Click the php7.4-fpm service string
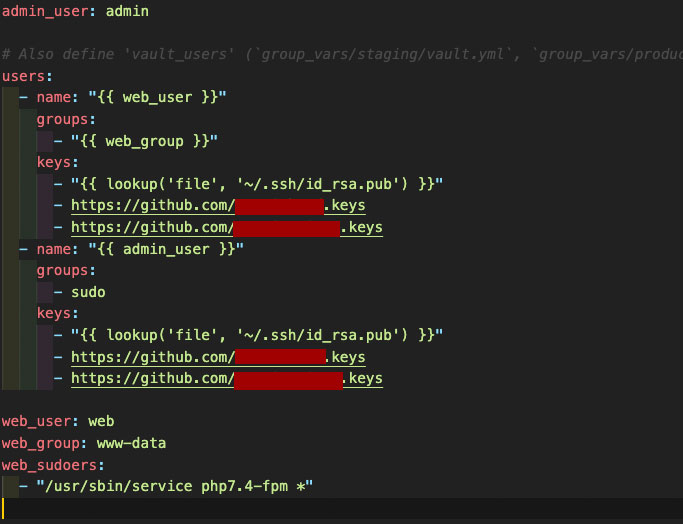 coord(175,486)
